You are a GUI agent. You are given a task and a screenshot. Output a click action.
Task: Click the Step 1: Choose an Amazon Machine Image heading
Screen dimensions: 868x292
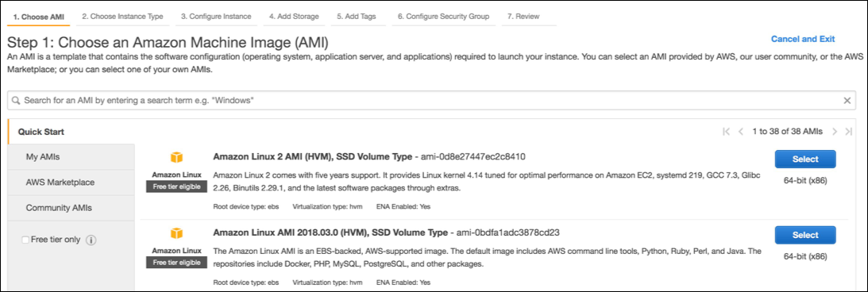168,43
